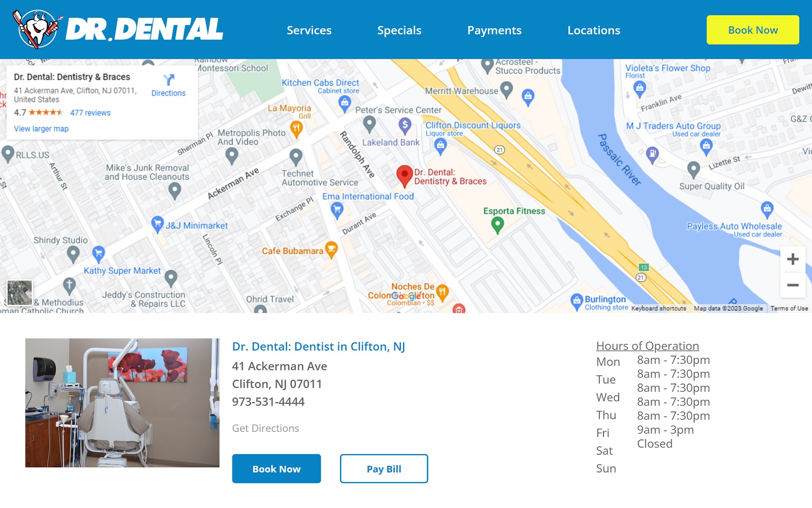Click the dental office chair photo

[122, 403]
